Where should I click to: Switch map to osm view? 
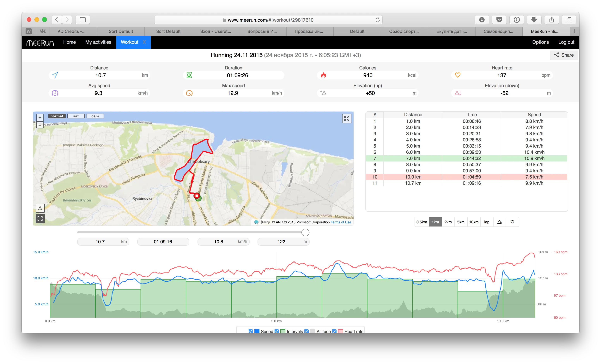95,116
